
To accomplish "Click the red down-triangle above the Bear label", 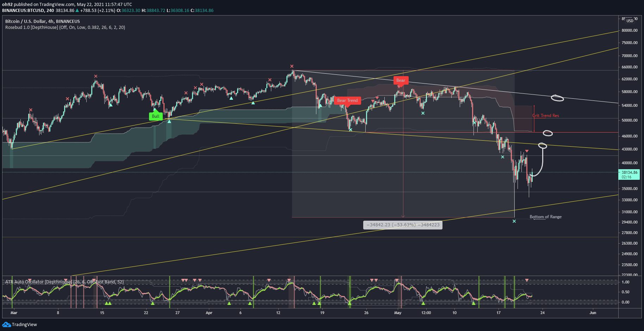I will pos(399,87).
